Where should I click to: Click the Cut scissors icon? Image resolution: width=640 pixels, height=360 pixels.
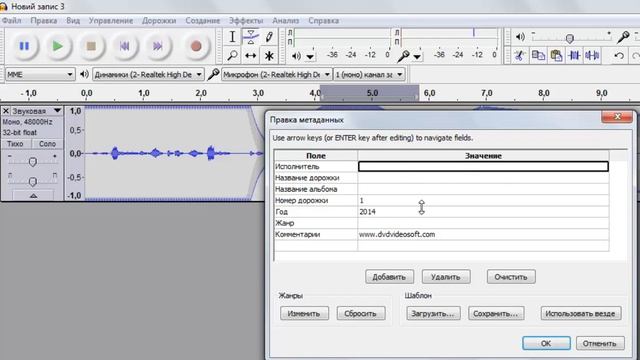tap(519, 55)
